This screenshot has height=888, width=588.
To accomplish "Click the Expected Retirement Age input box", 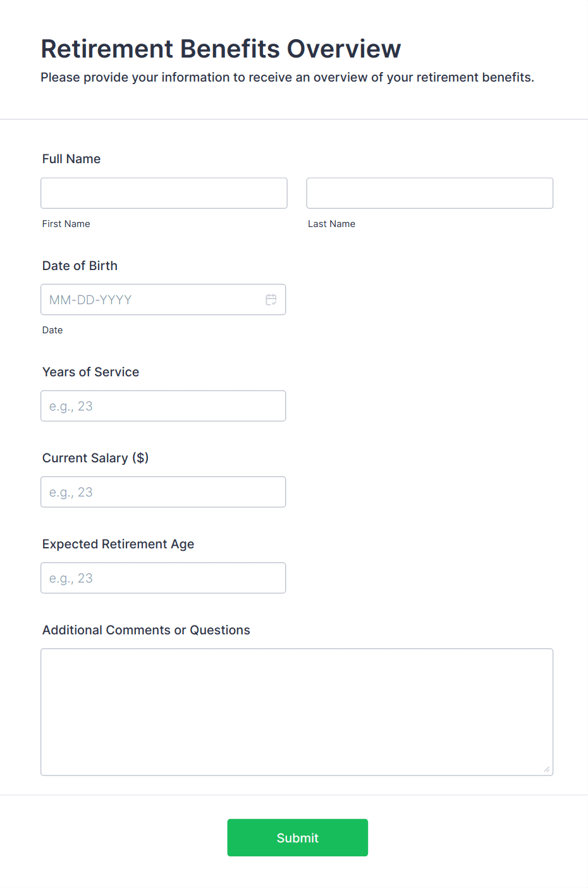I will coord(163,578).
